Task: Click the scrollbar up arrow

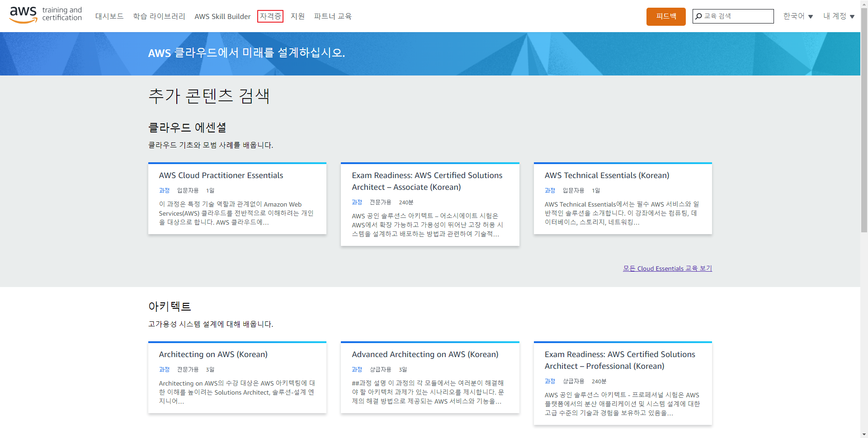Action: pyautogui.click(x=864, y=4)
